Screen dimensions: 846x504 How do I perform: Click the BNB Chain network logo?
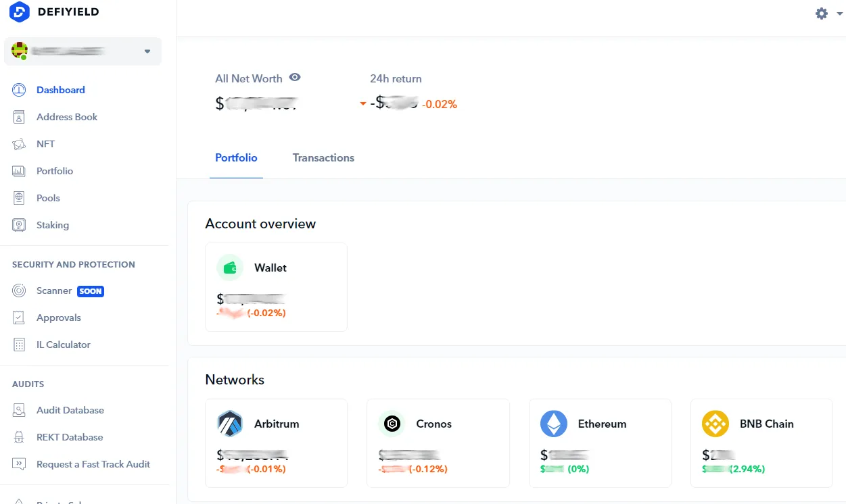point(715,424)
